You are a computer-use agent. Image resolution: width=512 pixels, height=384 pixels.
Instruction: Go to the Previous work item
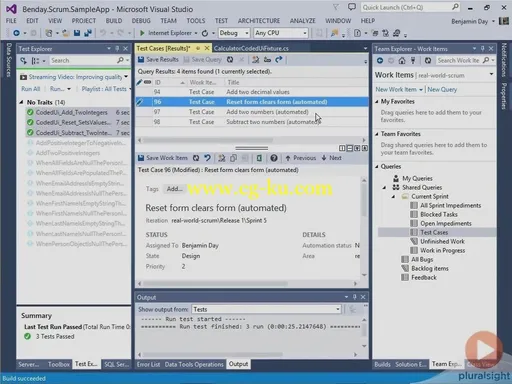[301, 158]
